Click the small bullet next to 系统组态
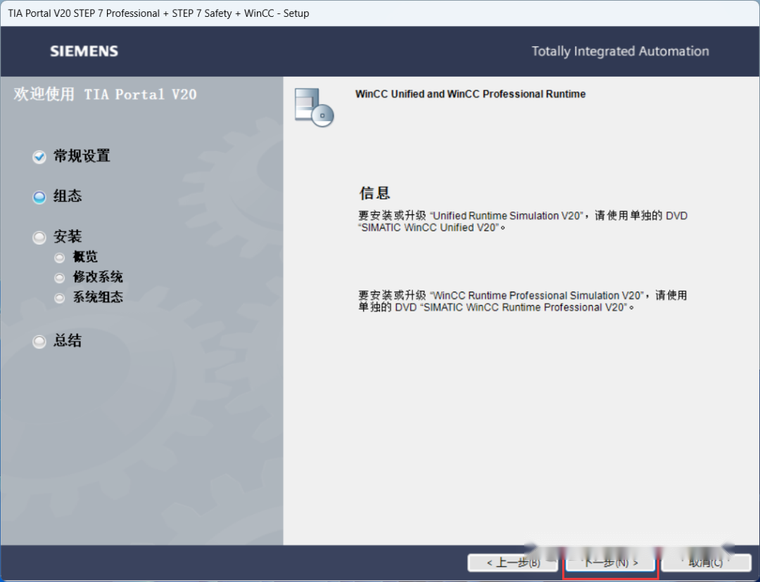 click(60, 298)
